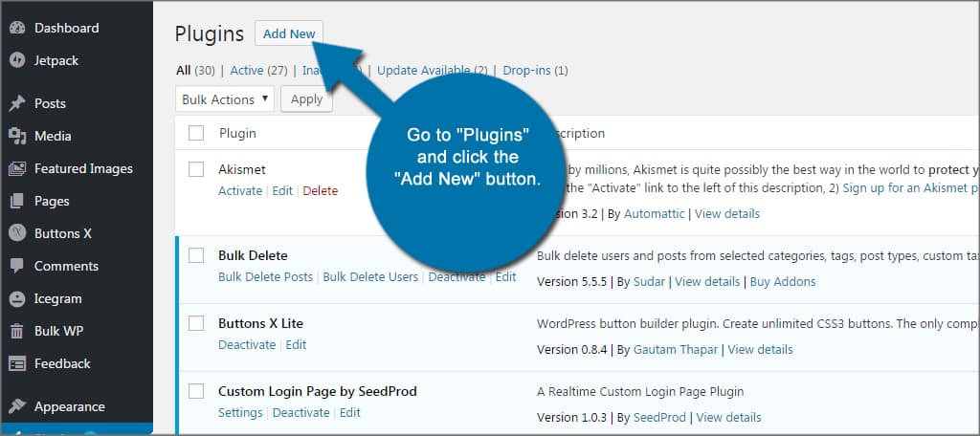980x436 pixels.
Task: Click the Icegram smiley icon
Action: click(x=17, y=298)
